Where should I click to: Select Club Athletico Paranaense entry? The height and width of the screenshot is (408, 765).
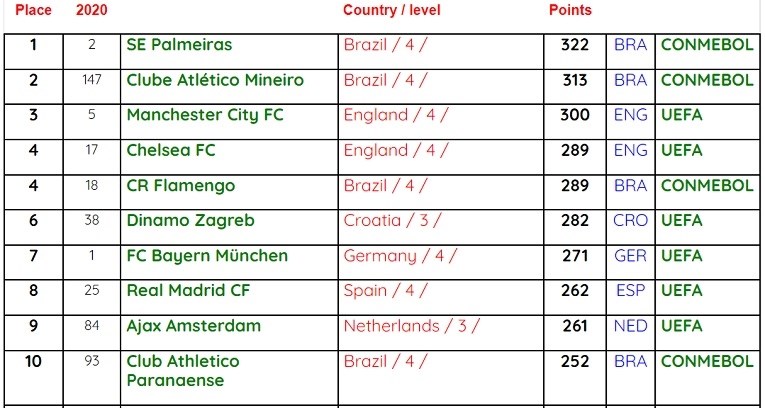tap(183, 370)
